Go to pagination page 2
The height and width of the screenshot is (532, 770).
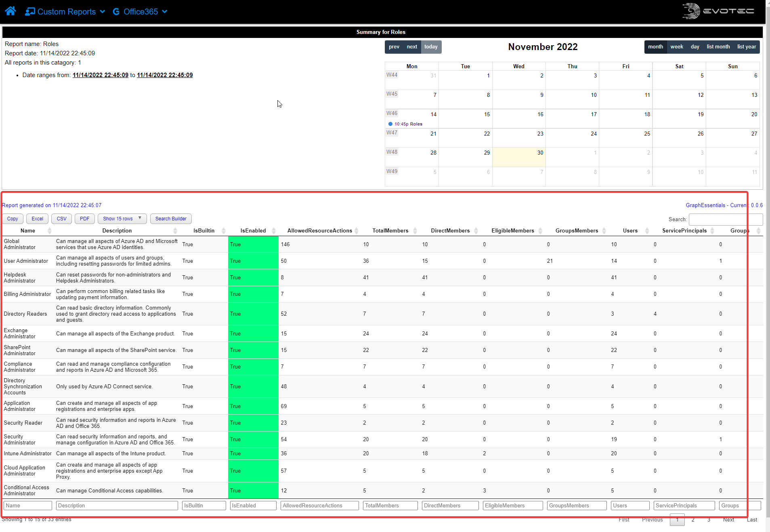(x=693, y=520)
